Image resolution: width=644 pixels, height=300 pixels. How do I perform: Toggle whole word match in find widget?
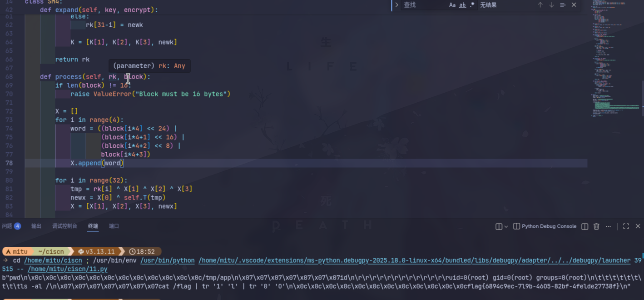(x=462, y=5)
